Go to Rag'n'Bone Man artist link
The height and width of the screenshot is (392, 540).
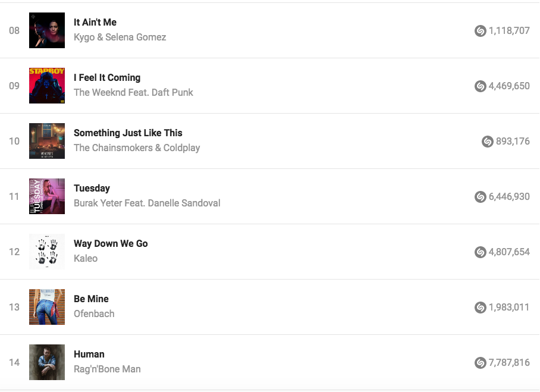[107, 369]
